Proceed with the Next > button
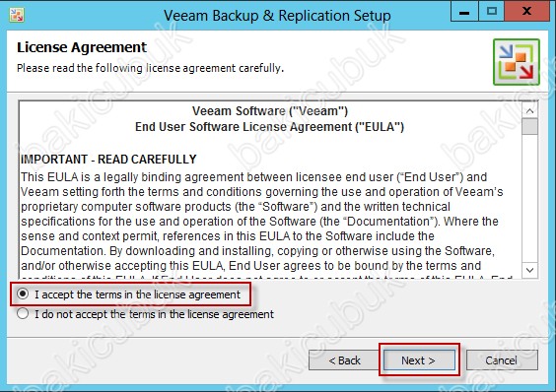This screenshot has width=556, height=392. tap(419, 360)
